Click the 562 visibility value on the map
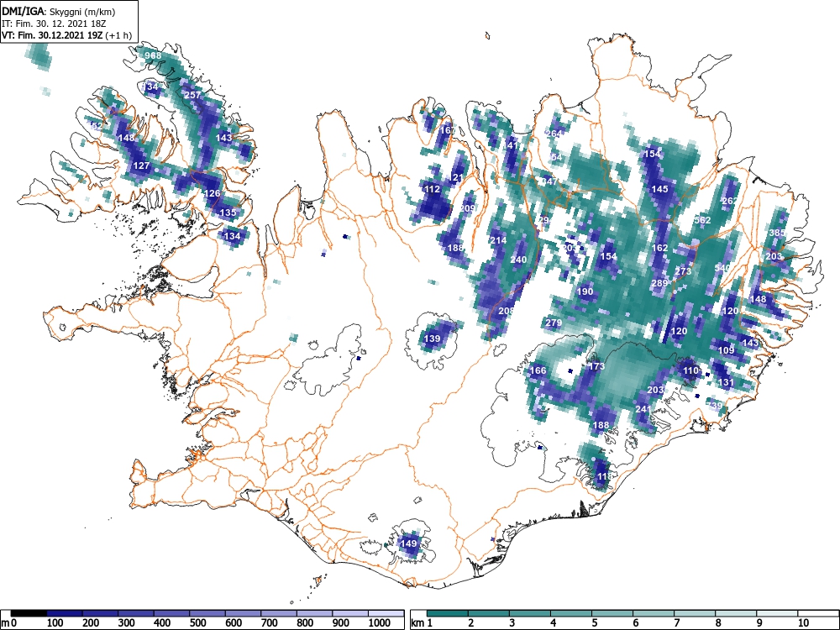The image size is (840, 630). (x=702, y=220)
